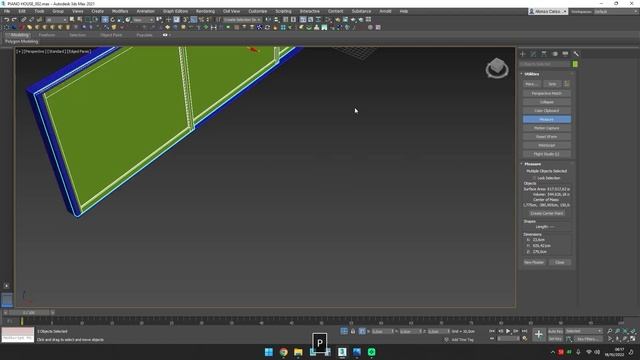Click the green app icon on taskbar

click(x=371, y=352)
